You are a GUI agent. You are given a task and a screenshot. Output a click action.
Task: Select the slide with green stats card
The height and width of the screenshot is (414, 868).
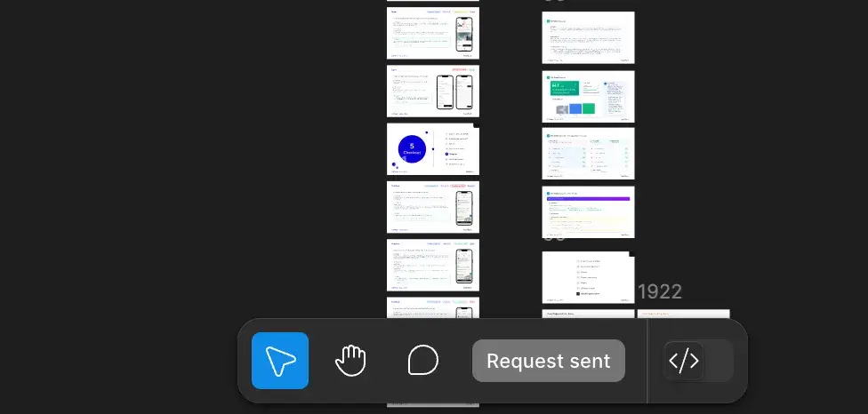click(x=588, y=96)
